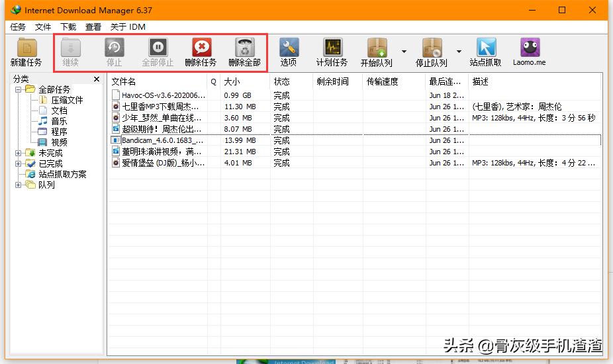Click the 删除全部 trash icon
This screenshot has width=613, height=364.
(245, 48)
